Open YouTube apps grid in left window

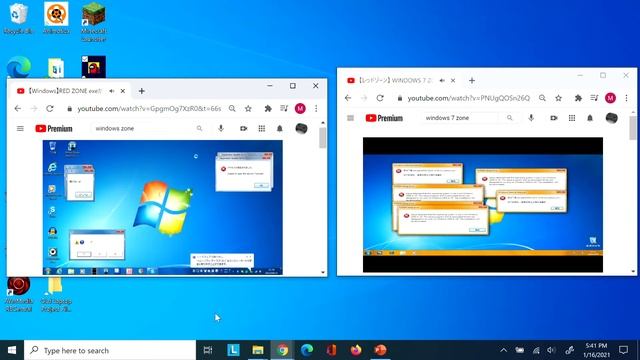[262, 129]
